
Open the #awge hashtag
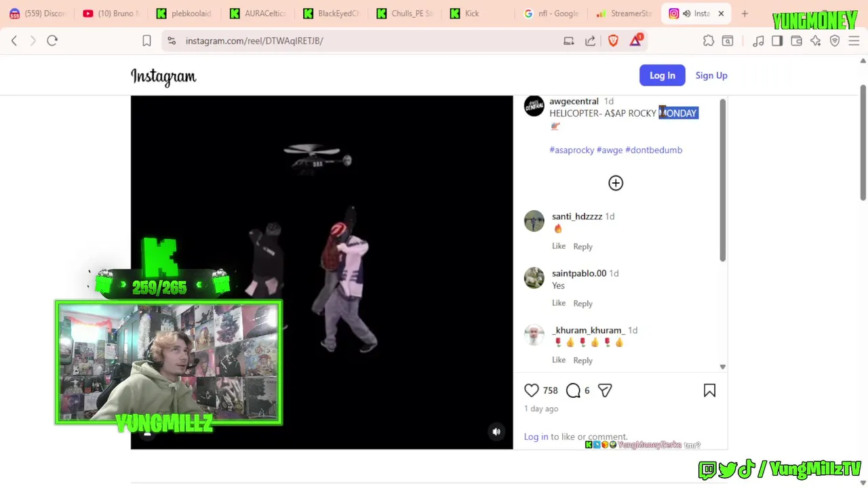tap(610, 150)
